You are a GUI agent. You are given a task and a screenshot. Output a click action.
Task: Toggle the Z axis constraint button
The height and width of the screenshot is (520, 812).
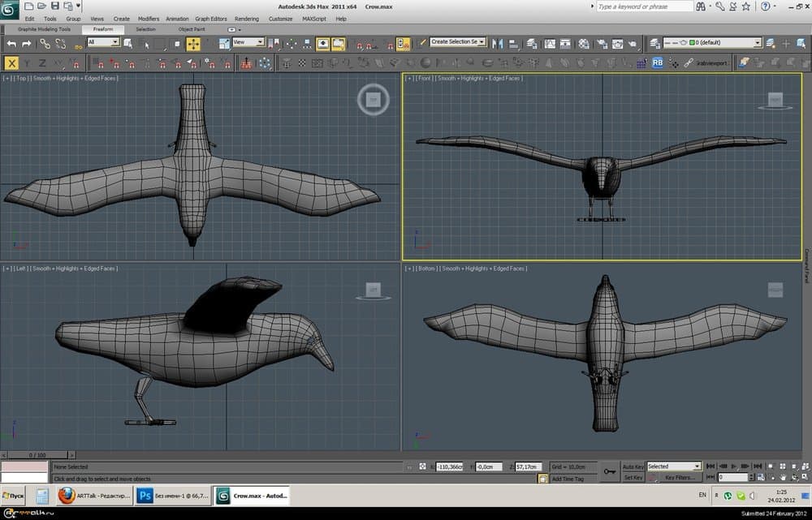click(42, 62)
